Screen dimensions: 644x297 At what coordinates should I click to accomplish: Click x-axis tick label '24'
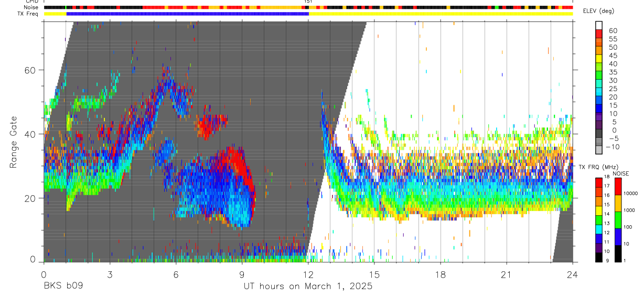[573, 274]
